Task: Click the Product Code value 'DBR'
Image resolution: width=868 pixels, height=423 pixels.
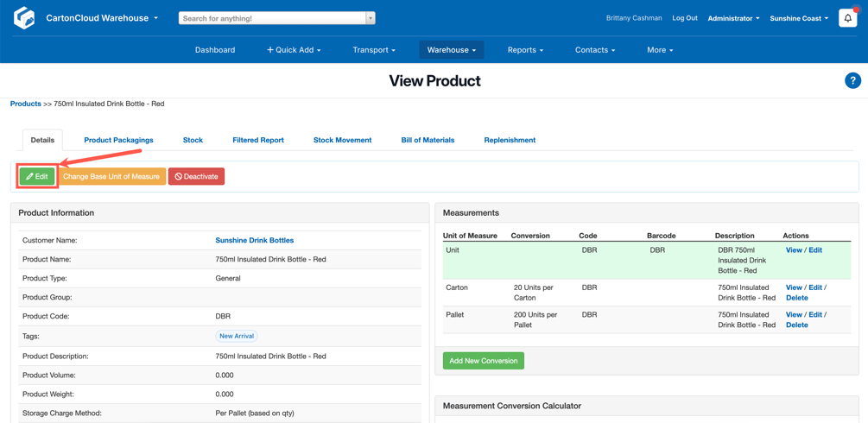Action: point(223,316)
